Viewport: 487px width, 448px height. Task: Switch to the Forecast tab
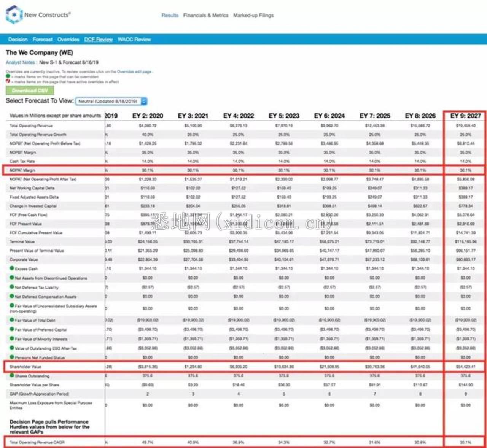(x=42, y=39)
